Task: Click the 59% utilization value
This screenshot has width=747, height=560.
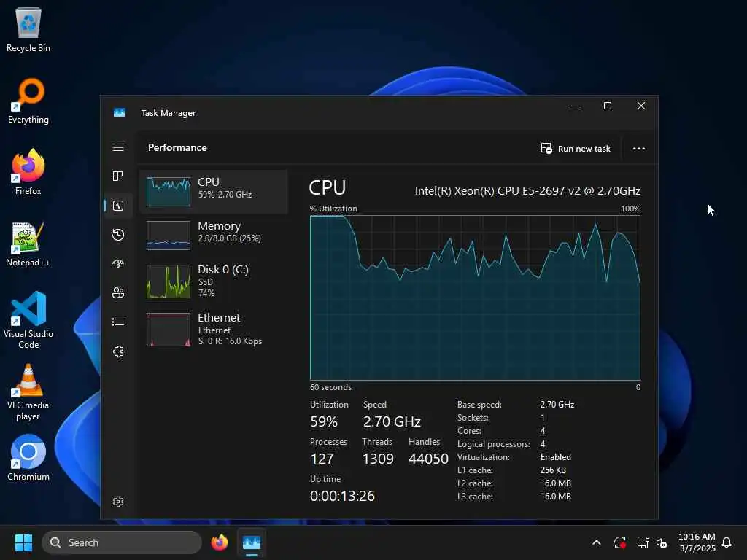Action: (x=324, y=421)
